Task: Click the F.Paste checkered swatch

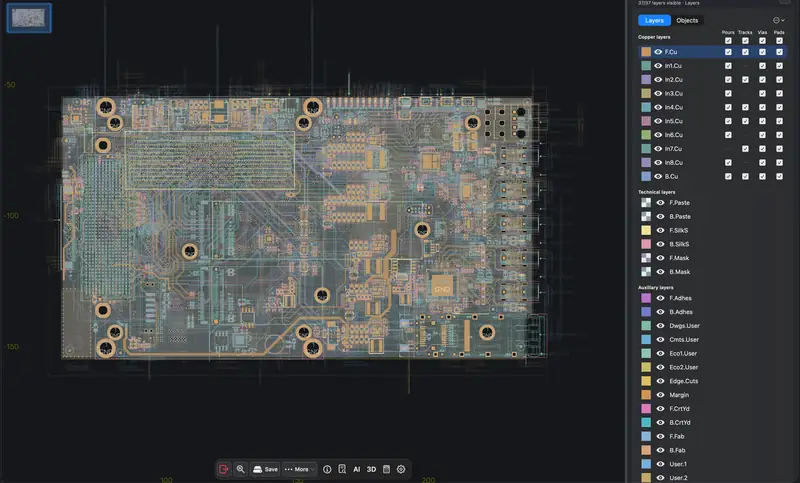Action: 646,202
